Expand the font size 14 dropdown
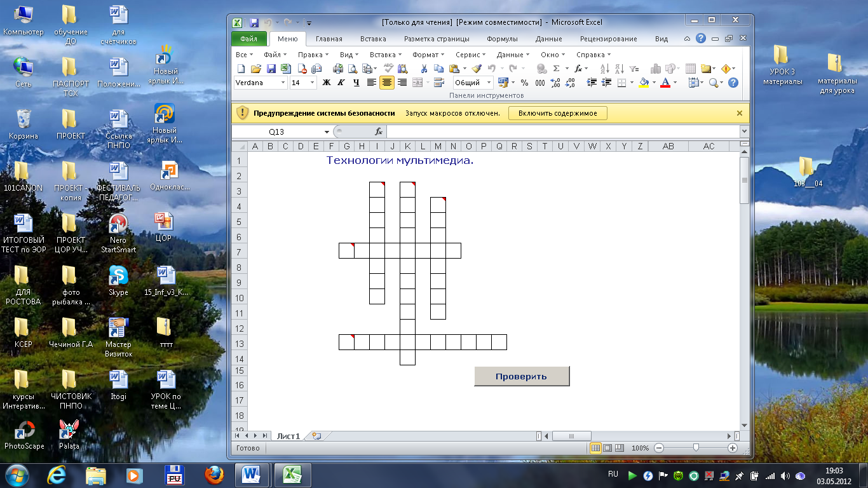 [312, 83]
